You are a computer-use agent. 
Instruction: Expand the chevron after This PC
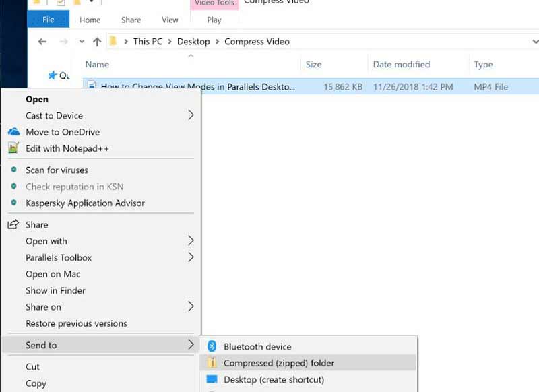coord(170,42)
